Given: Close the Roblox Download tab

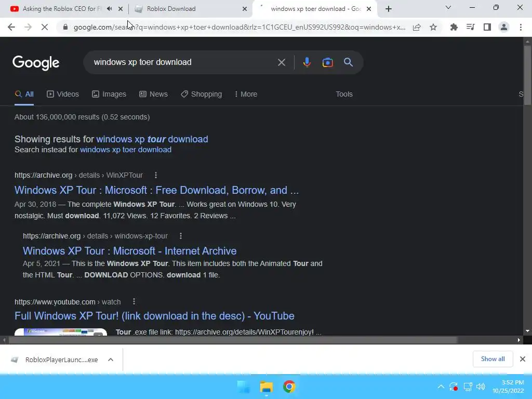Looking at the screenshot, I should click(244, 9).
